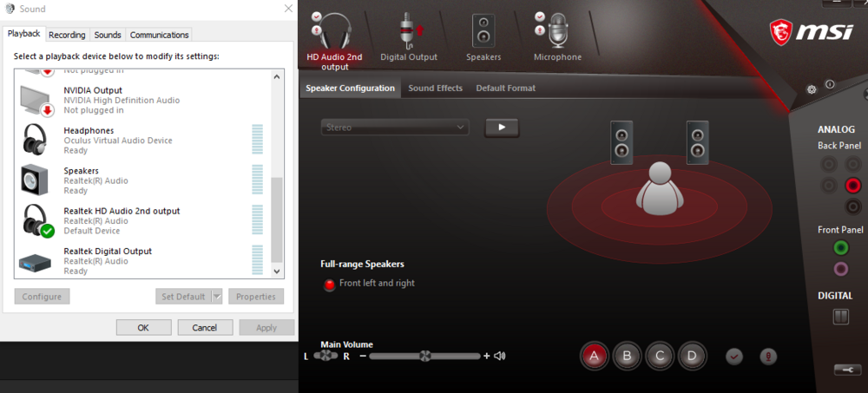The width and height of the screenshot is (868, 393).
Task: Click communication mic badge beside Microphone icon
Action: [x=540, y=30]
